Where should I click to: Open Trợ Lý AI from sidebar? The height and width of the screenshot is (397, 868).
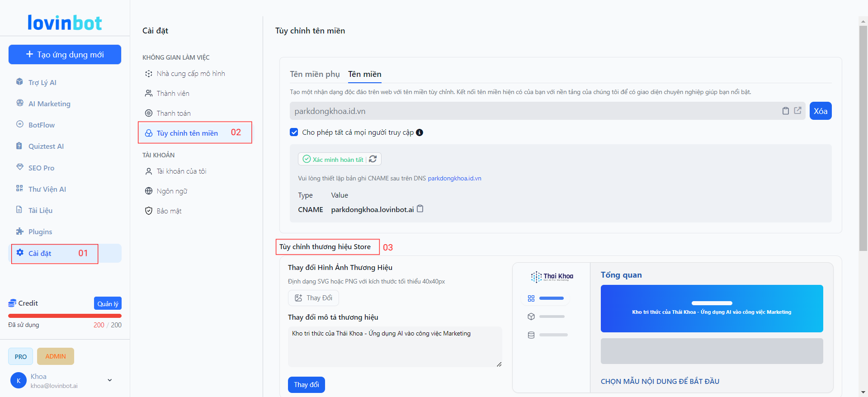click(42, 82)
